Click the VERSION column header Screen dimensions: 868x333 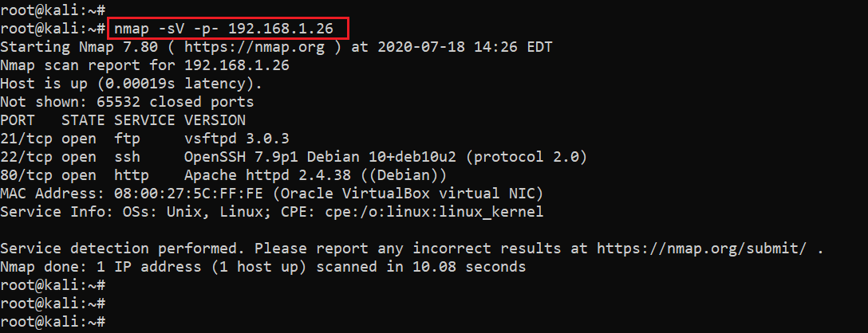[215, 120]
